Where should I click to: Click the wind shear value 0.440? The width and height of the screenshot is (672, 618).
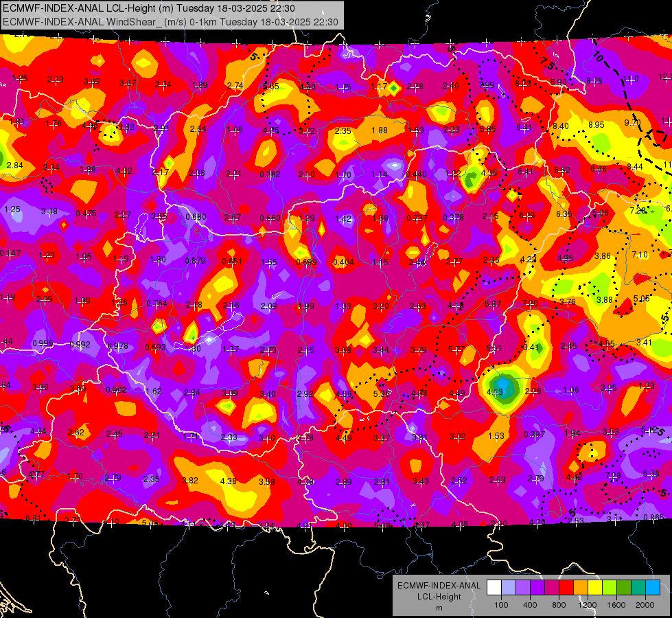point(416,174)
